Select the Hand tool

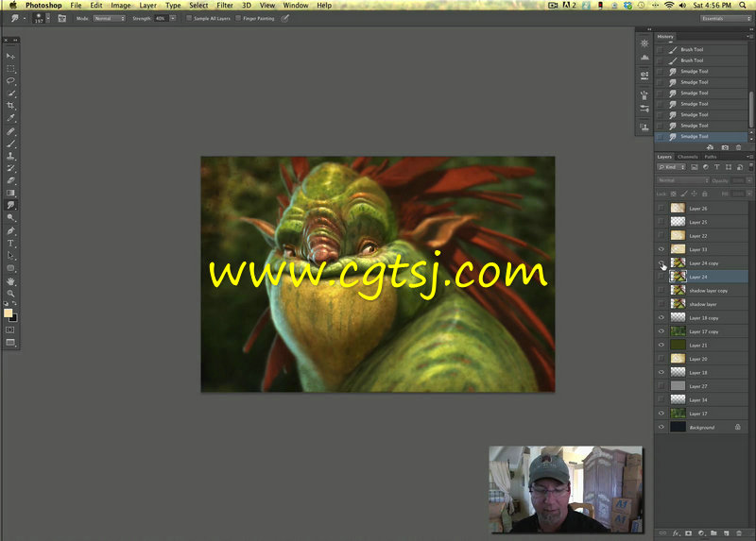[10, 281]
